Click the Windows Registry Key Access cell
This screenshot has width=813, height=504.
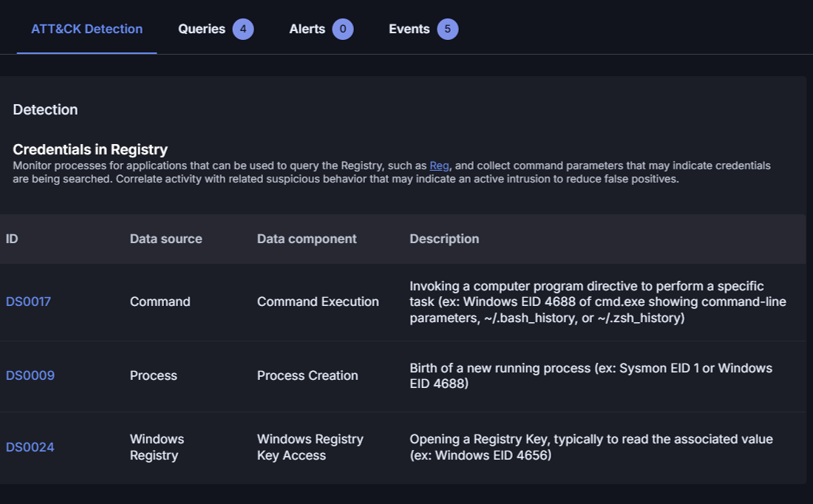click(x=310, y=447)
